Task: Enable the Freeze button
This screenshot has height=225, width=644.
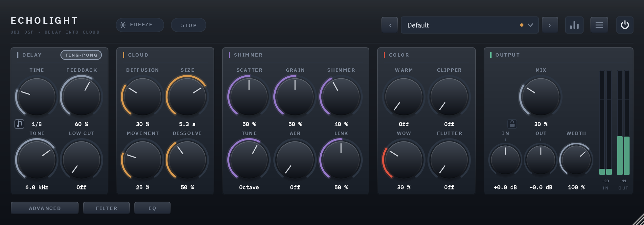Action: click(x=140, y=25)
